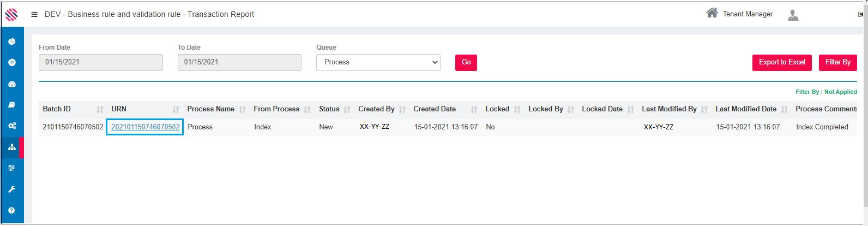Open the hamburger menu beside the page title

coord(34,15)
